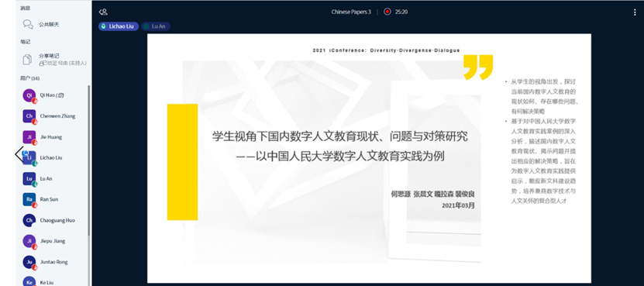Click the slide title text 学生视角下国内数字人文教育
Screen dimensions: 644x286
pyautogui.click(x=340, y=136)
